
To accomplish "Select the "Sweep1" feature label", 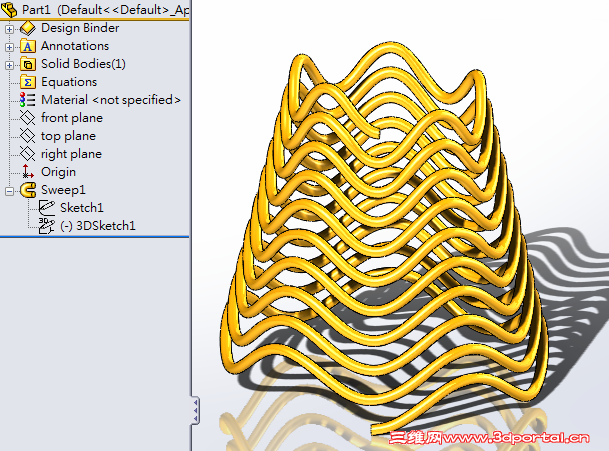I will [x=63, y=190].
